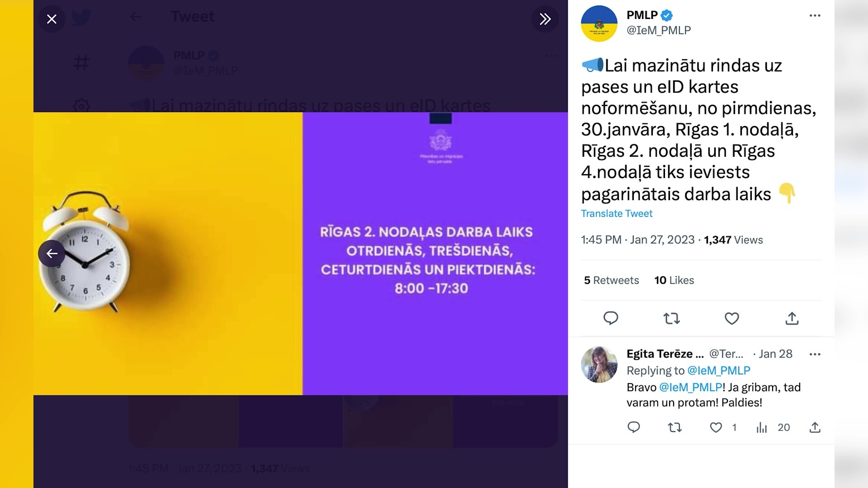Viewport: 868px width, 488px height.
Task: Share Egita Terēze's reply
Action: (x=815, y=427)
